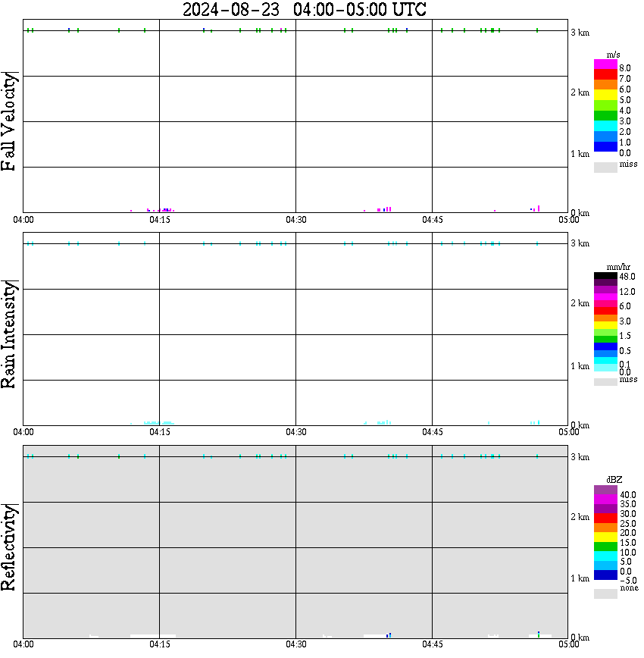
Task: Pick the yellow 5.0 m/s velocity legend swatch
Action: (605, 95)
